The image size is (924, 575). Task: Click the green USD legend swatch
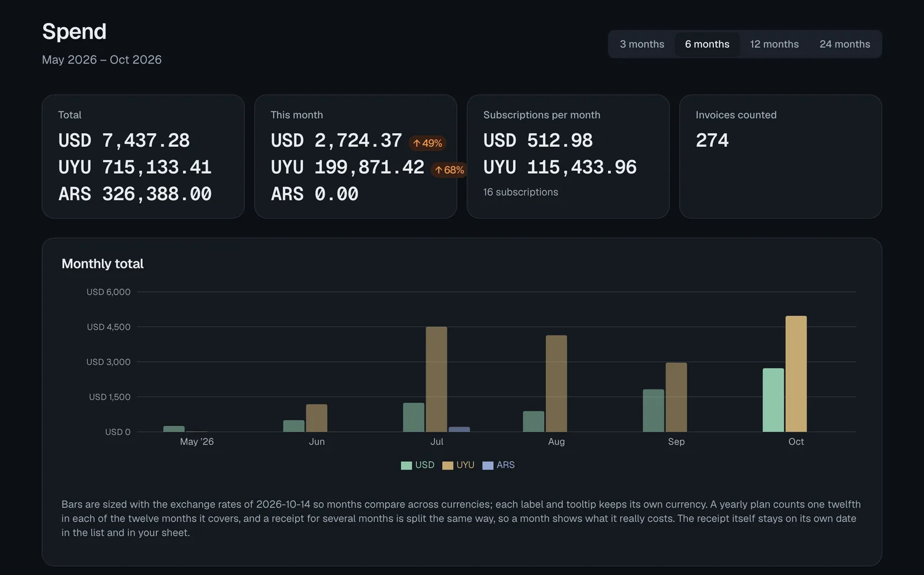[407, 466]
